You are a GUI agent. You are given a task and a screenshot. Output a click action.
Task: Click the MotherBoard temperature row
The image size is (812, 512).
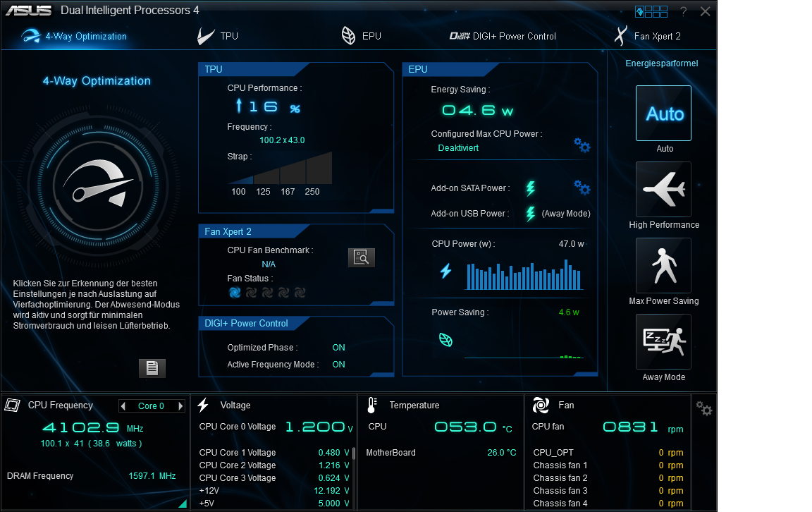tap(441, 453)
